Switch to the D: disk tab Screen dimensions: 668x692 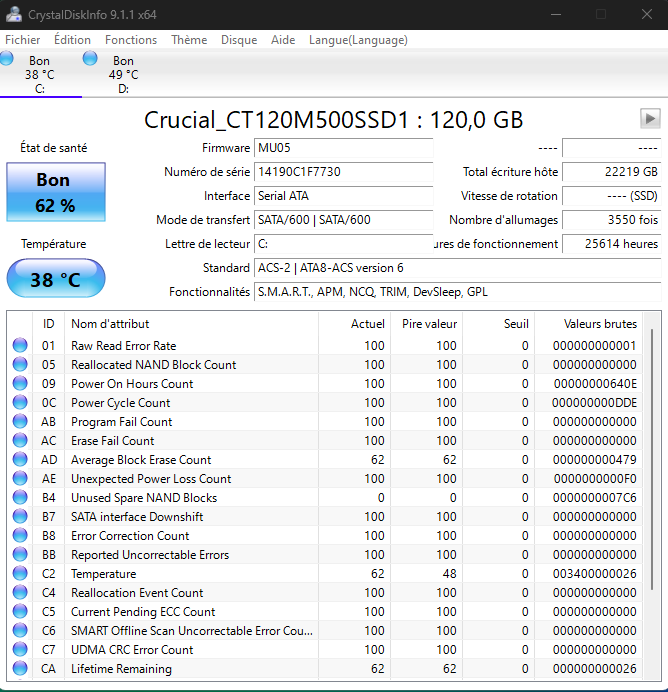124,73
